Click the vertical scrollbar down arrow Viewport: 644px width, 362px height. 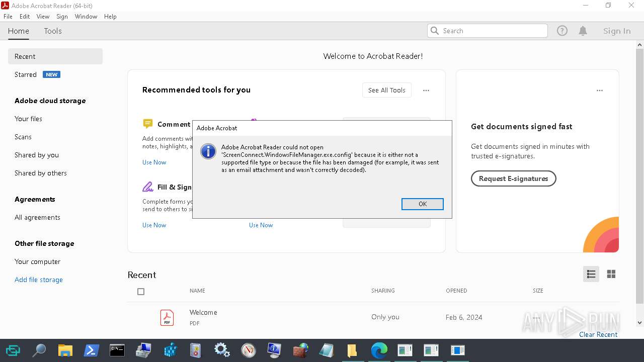[x=639, y=323]
